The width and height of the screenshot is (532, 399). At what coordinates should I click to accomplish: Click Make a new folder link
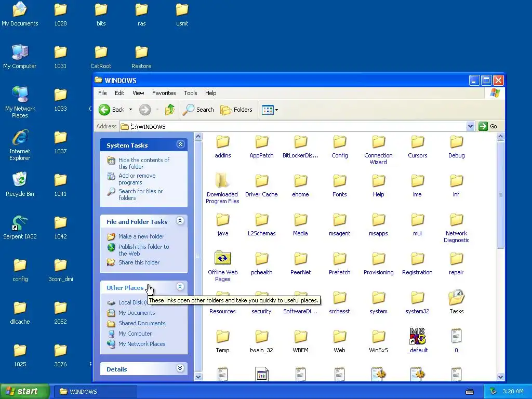(x=141, y=236)
